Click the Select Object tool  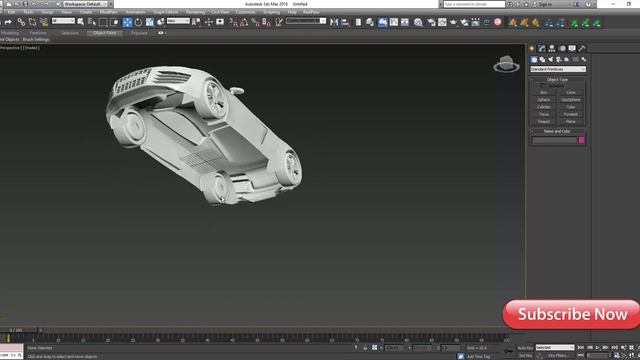coord(81,22)
